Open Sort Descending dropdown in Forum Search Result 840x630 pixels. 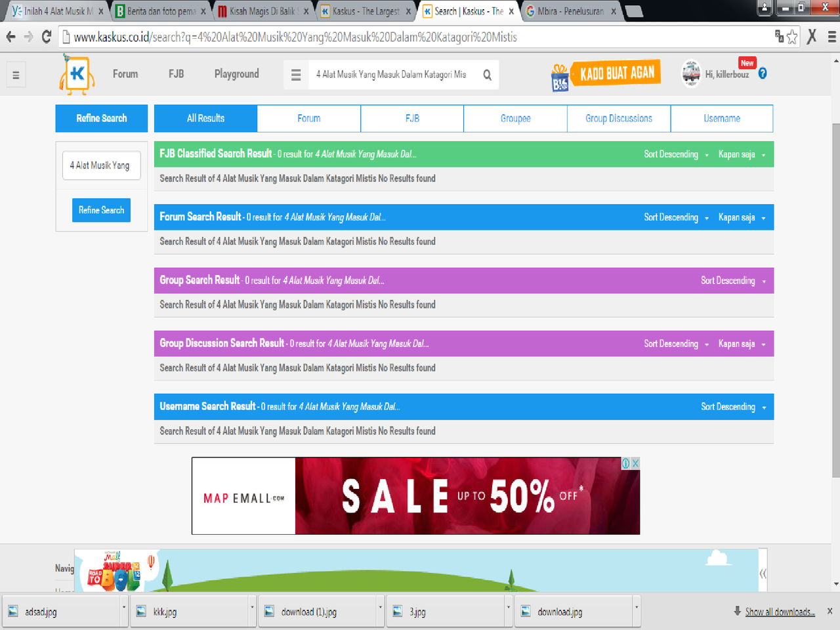tap(676, 217)
